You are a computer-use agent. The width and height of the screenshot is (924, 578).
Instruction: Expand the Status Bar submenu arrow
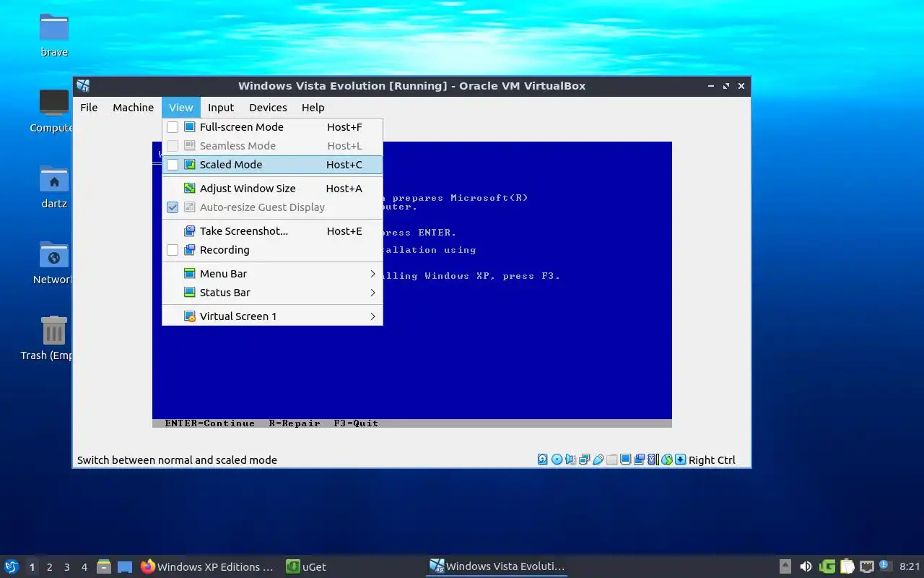pyautogui.click(x=372, y=293)
